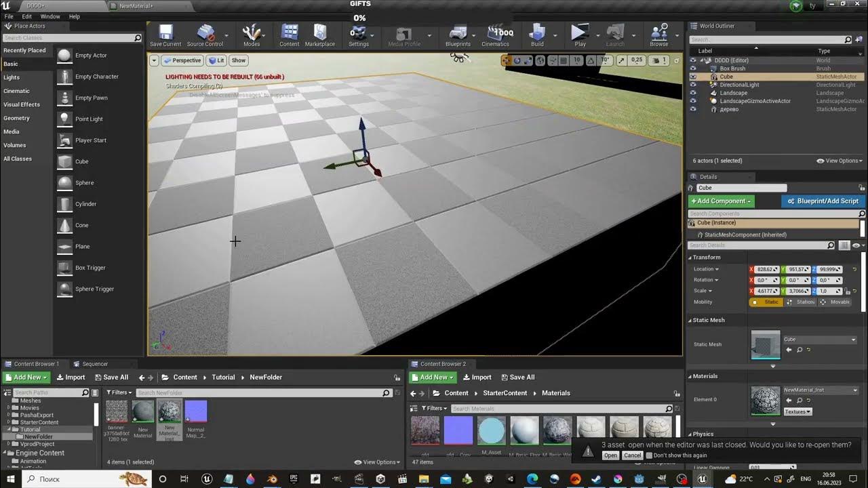Select the Cone actor icon
The height and width of the screenshot is (488, 868).
[64, 225]
